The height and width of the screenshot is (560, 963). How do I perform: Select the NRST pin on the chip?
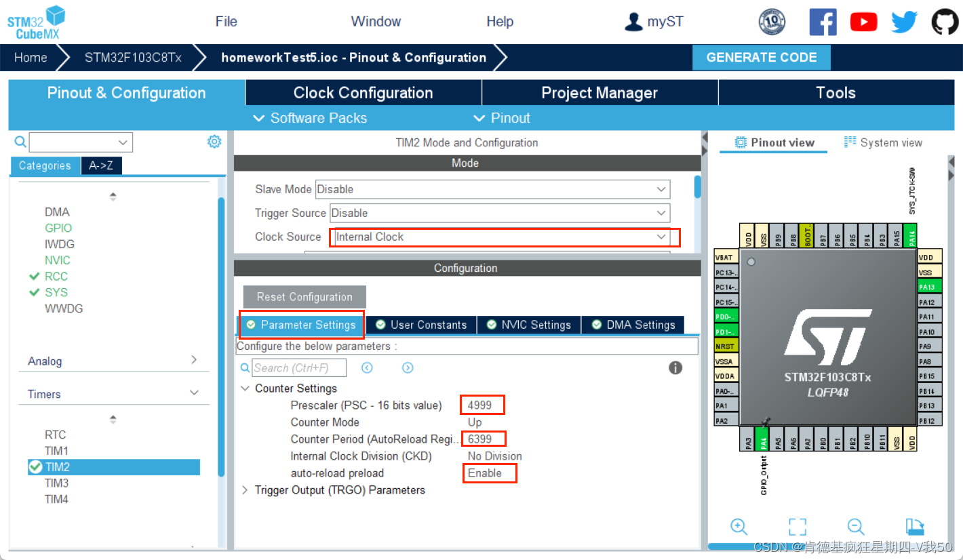tap(726, 346)
